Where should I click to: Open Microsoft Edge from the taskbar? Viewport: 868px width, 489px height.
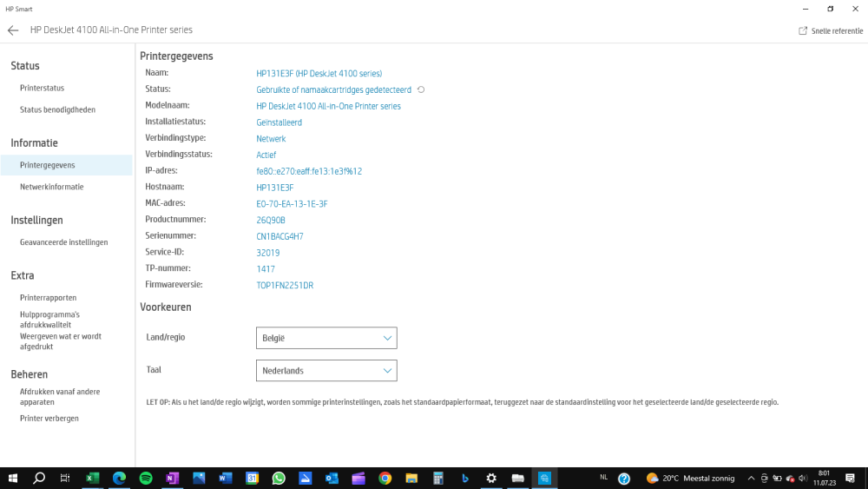119,478
